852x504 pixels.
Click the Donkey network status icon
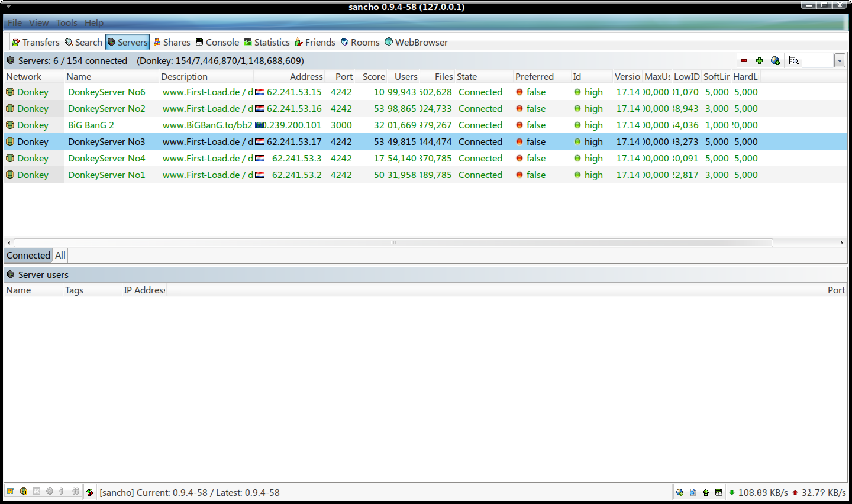pyautogui.click(x=24, y=492)
